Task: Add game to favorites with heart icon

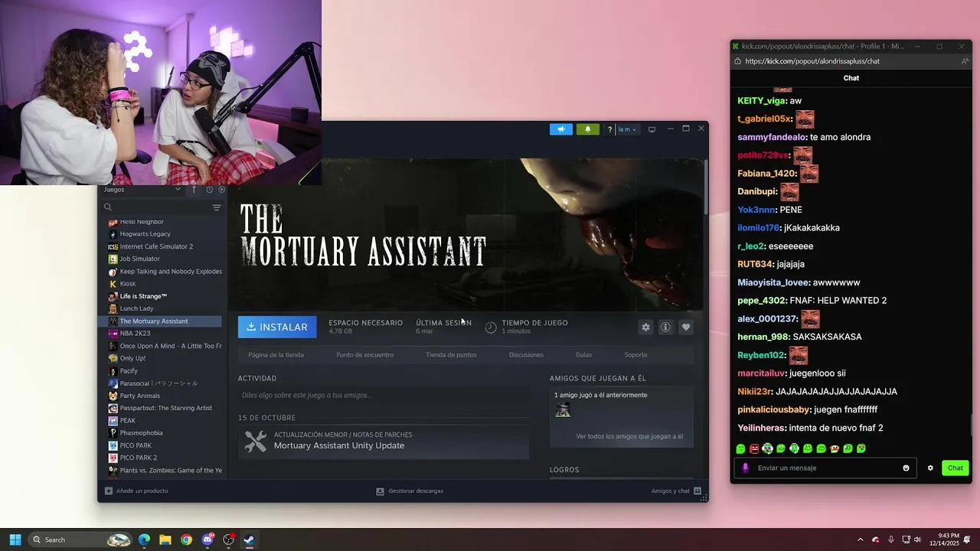Action: [686, 327]
